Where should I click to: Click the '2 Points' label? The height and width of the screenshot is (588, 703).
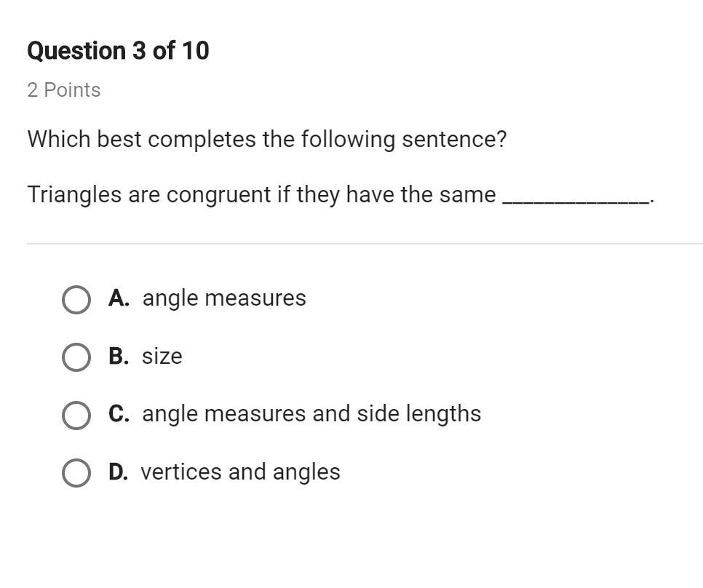64,90
